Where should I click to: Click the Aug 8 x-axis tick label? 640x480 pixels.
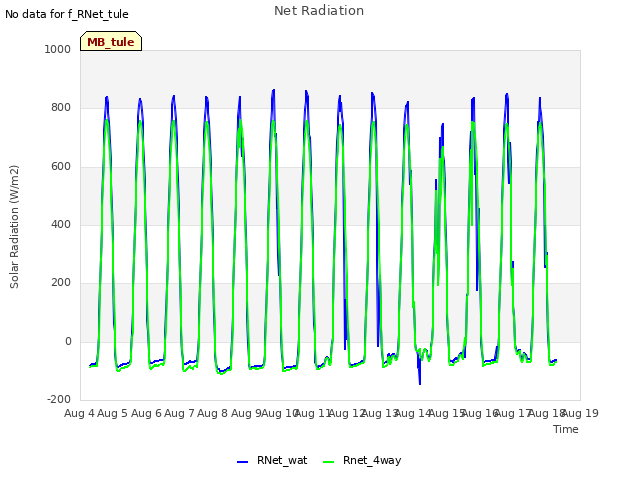click(213, 413)
